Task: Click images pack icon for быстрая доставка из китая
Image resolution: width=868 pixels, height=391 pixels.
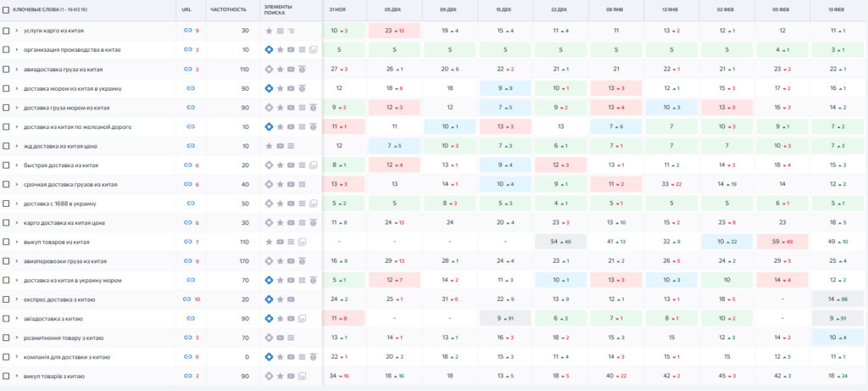Action: tap(314, 165)
